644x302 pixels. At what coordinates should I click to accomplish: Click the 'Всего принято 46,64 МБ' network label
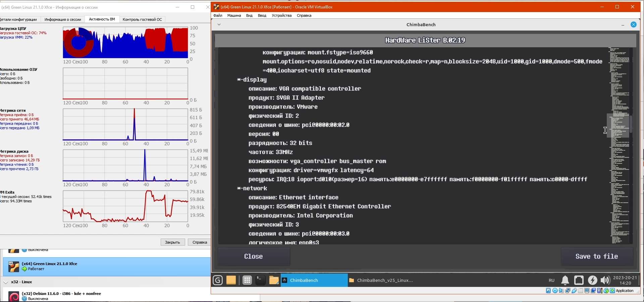[19, 119]
